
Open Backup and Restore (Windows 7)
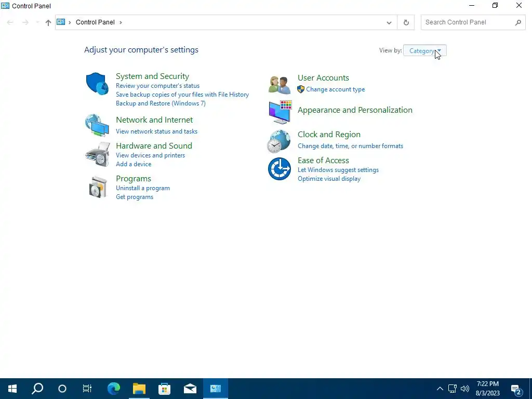(161, 103)
